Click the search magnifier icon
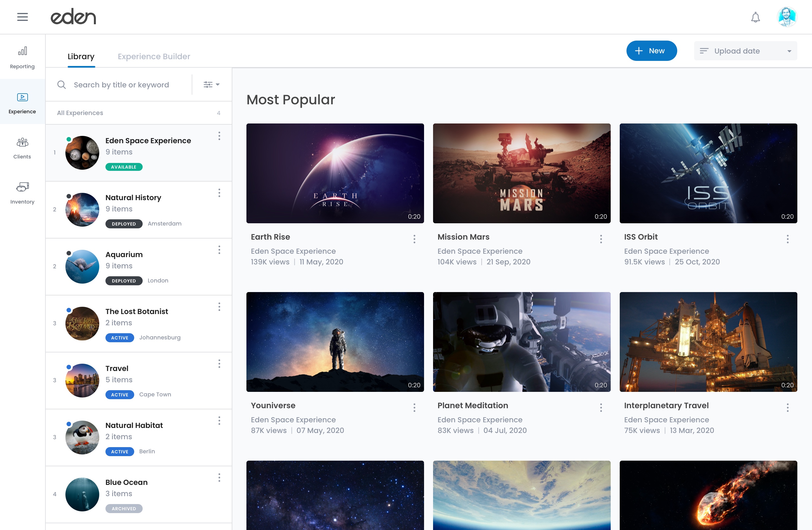812x530 pixels. click(61, 85)
